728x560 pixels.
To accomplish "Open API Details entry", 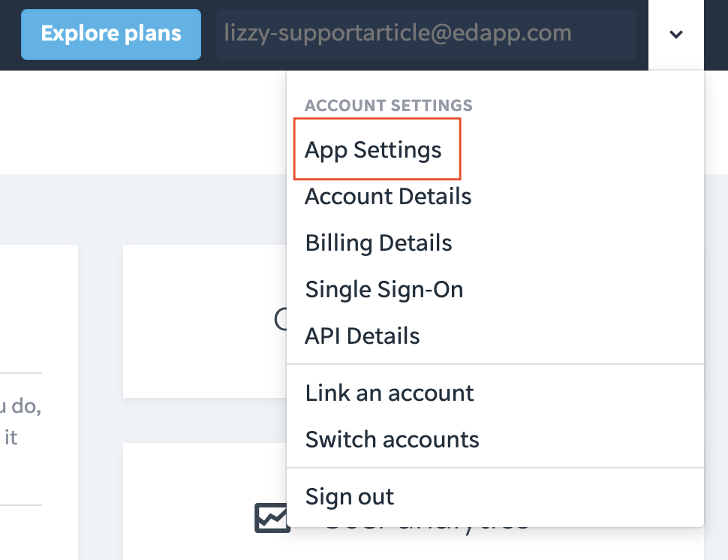I will 362,336.
